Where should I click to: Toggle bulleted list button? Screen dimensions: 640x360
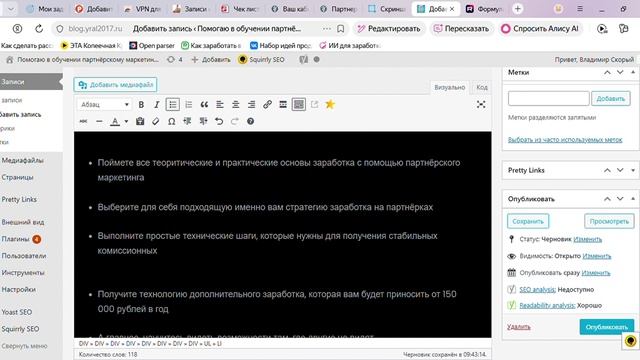pos(173,104)
